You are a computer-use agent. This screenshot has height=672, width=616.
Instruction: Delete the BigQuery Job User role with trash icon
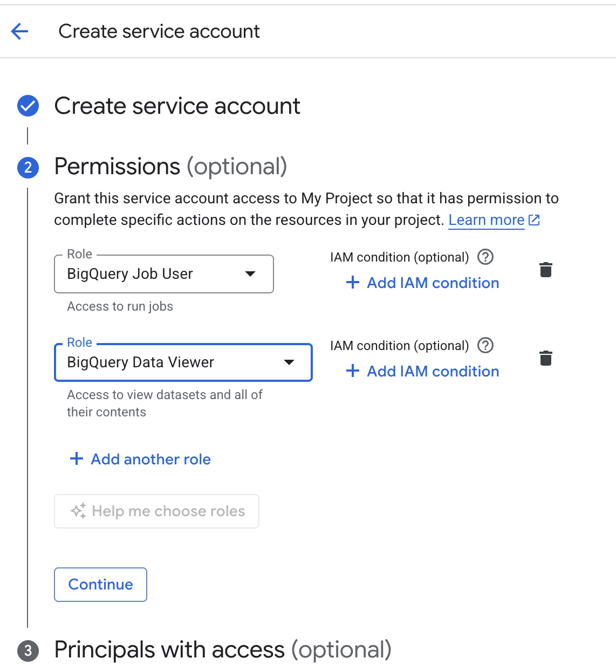coord(545,270)
